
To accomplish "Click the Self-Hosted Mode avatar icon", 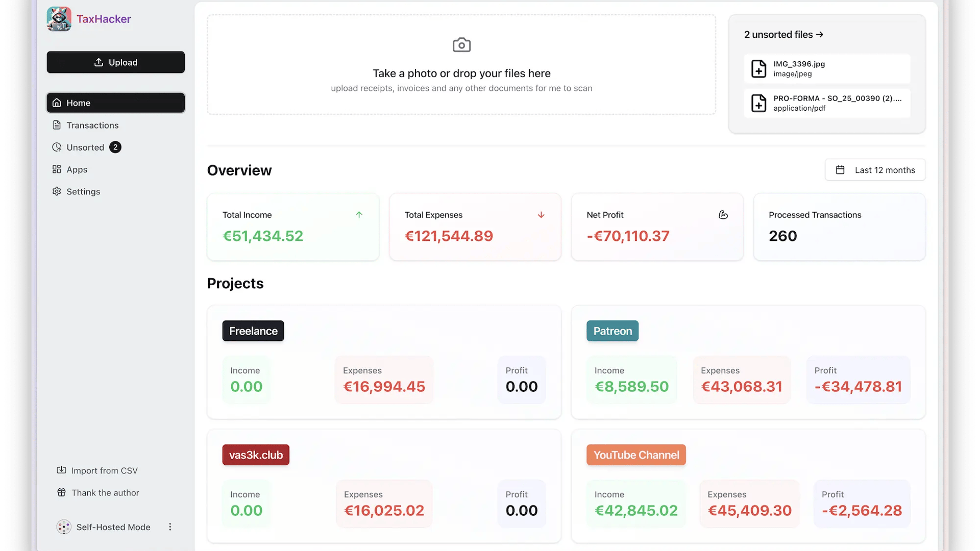I will 64,527.
